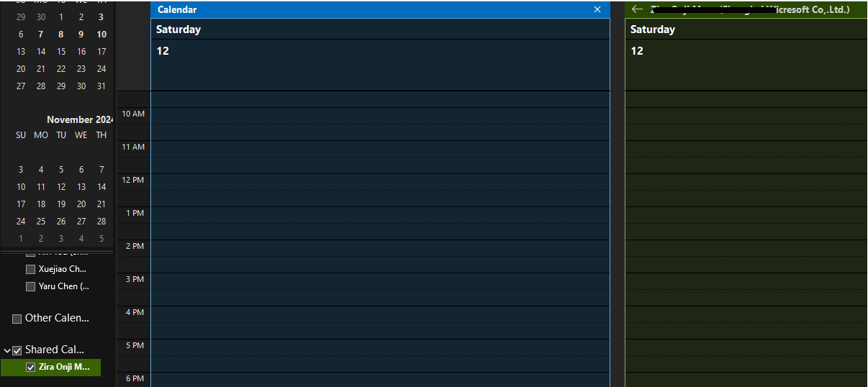The width and height of the screenshot is (868, 387).
Task: Choose October 27 in the date navigator
Action: [21, 86]
